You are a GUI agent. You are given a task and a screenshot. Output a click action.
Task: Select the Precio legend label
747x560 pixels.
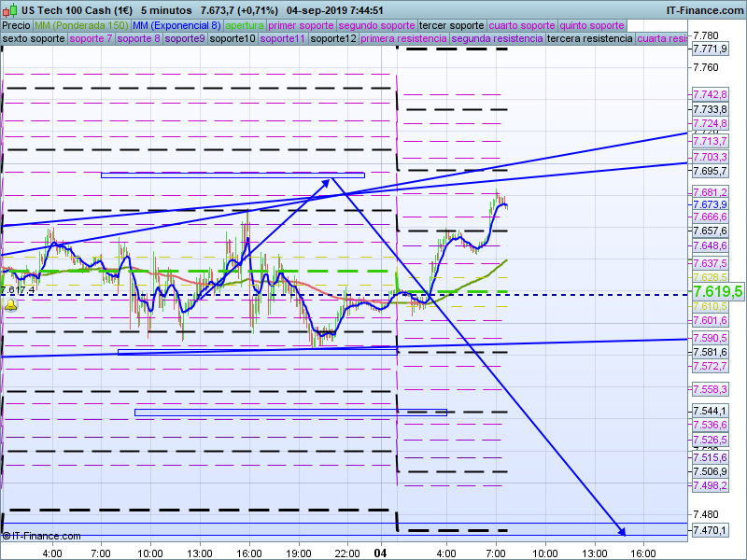16,25
